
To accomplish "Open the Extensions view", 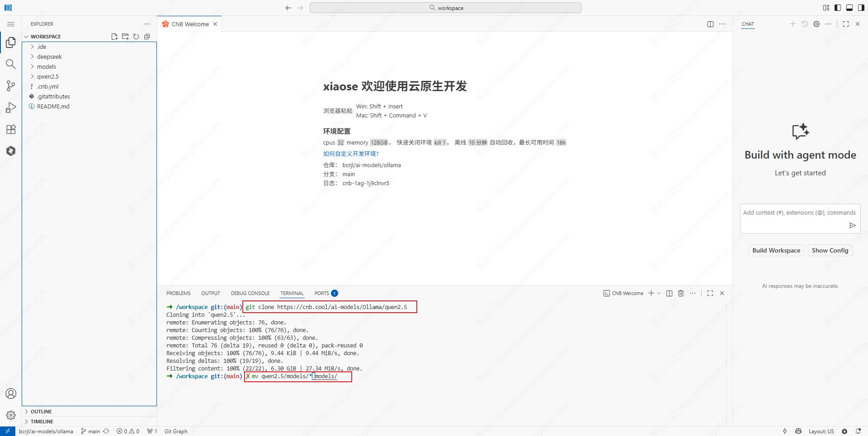I will 11,130.
